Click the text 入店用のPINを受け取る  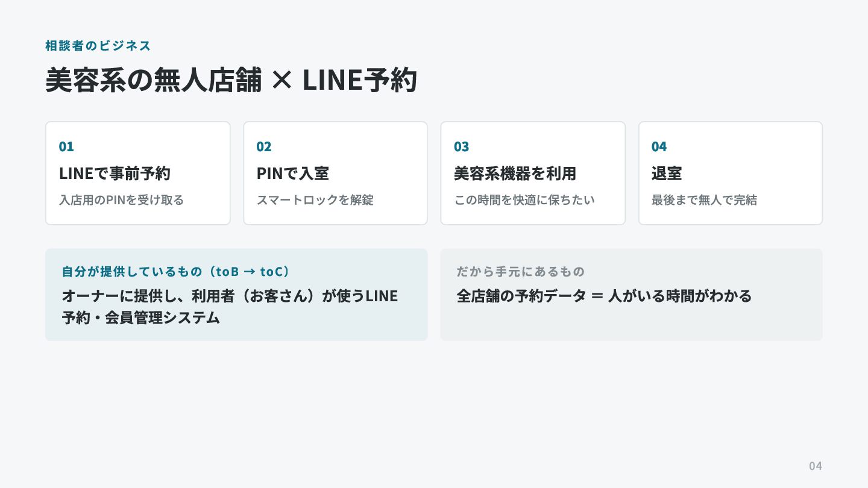(x=121, y=200)
